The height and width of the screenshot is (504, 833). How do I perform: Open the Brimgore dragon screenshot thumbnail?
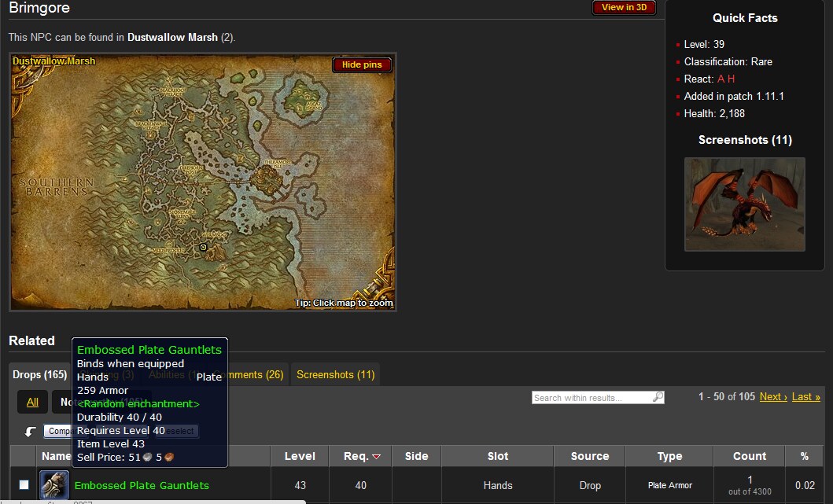click(x=744, y=204)
